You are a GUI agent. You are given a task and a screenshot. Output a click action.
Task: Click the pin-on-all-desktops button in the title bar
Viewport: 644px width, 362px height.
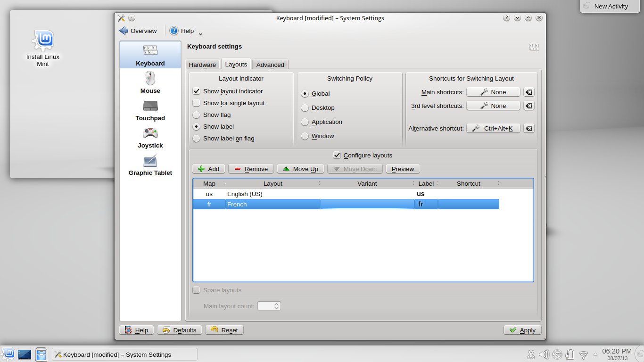[132, 18]
